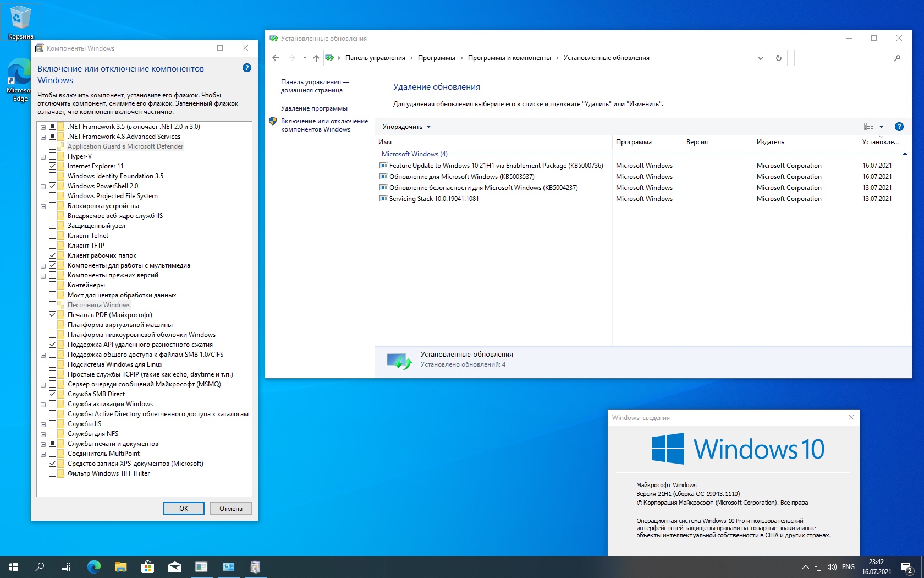Open the Удаление программы link
The image size is (924, 578).
(314, 108)
